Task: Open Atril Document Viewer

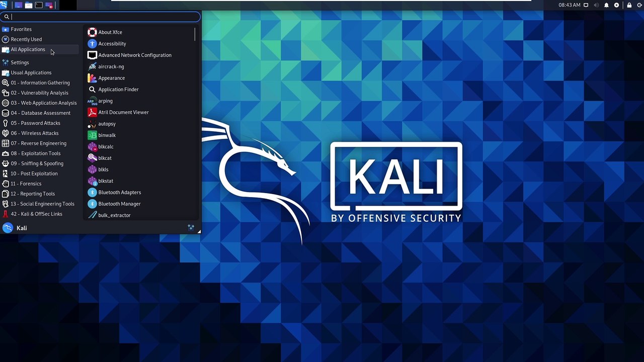Action: [139, 112]
